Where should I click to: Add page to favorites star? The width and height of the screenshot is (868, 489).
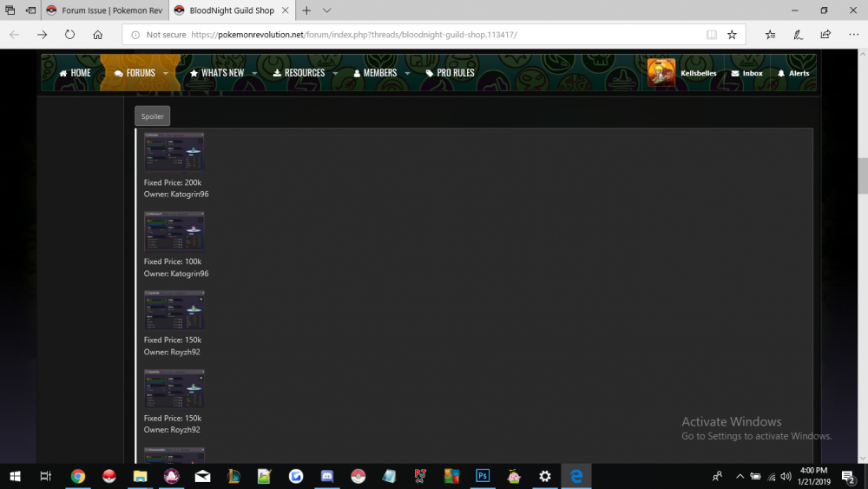pos(732,35)
